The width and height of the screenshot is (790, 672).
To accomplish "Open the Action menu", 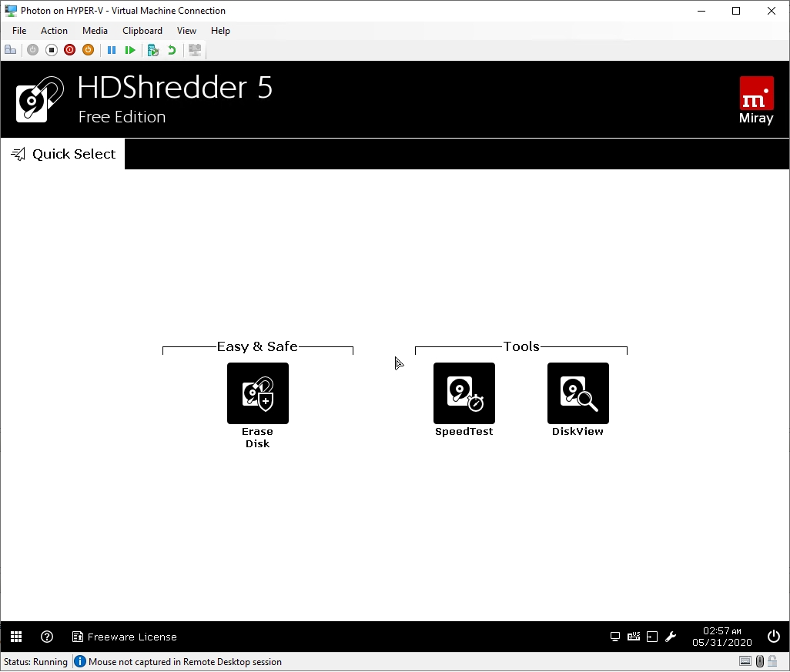I will [x=54, y=31].
